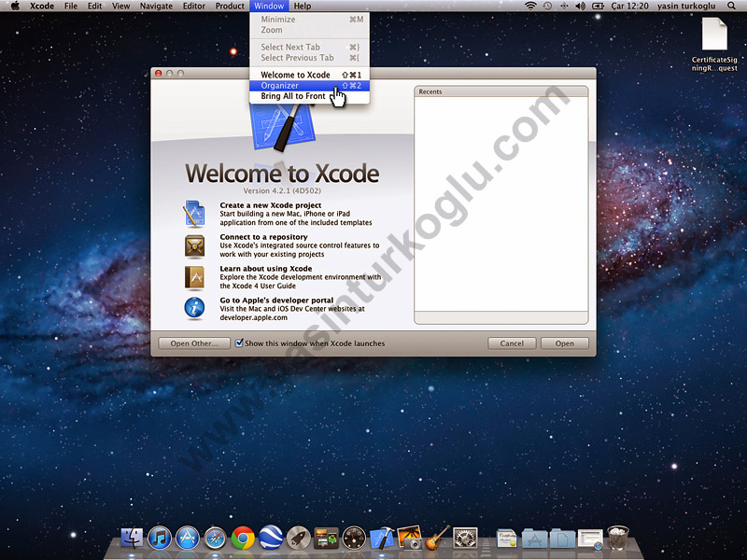Click the Learn about using Xcode book icon
Screen dimensions: 747x560
click(194, 277)
